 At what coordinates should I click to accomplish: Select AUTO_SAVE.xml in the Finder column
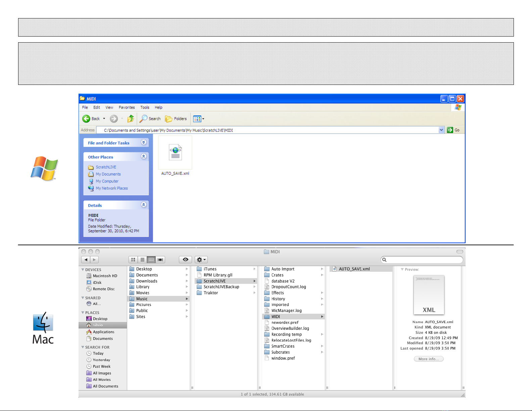coord(361,269)
